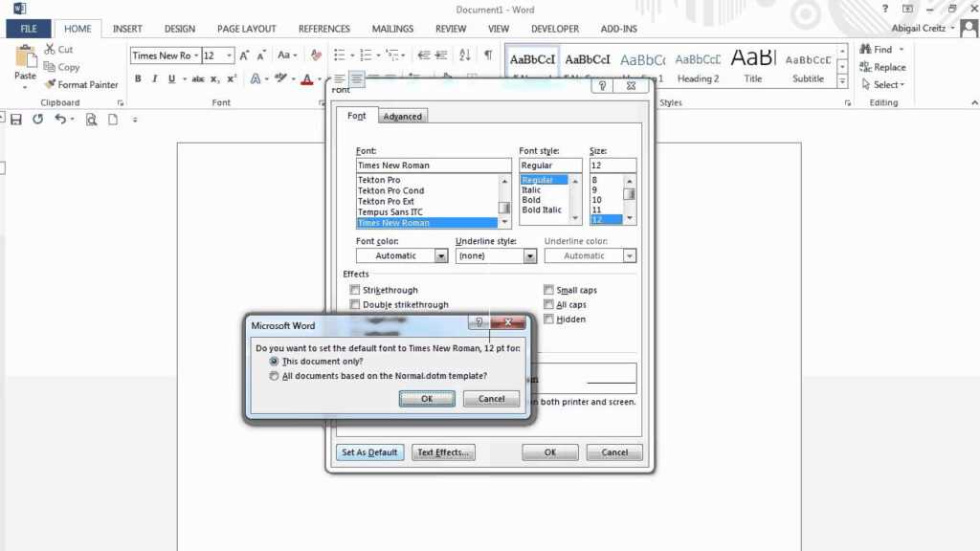Select the All documents Normal.dotm radio button

coord(273,375)
